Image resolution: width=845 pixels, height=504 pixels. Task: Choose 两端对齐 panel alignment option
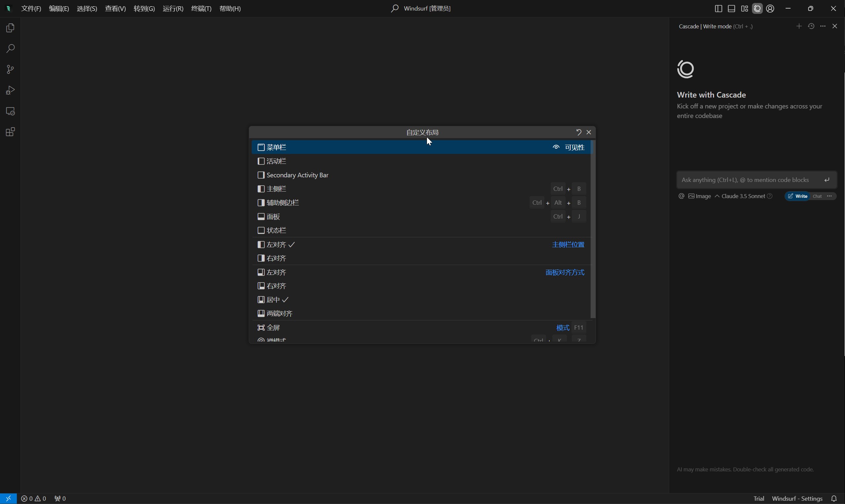point(279,313)
